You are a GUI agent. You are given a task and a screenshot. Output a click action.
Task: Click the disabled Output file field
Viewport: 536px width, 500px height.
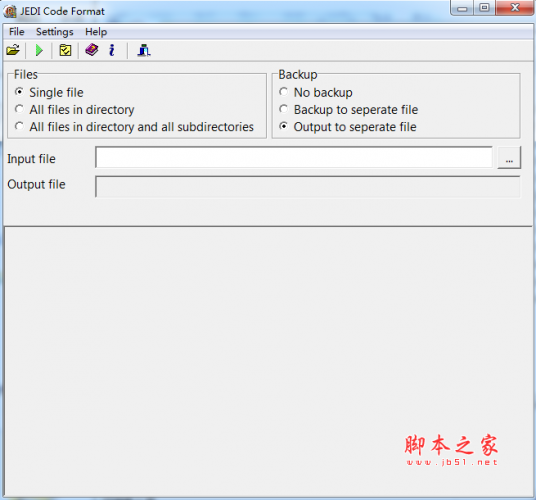pos(308,187)
